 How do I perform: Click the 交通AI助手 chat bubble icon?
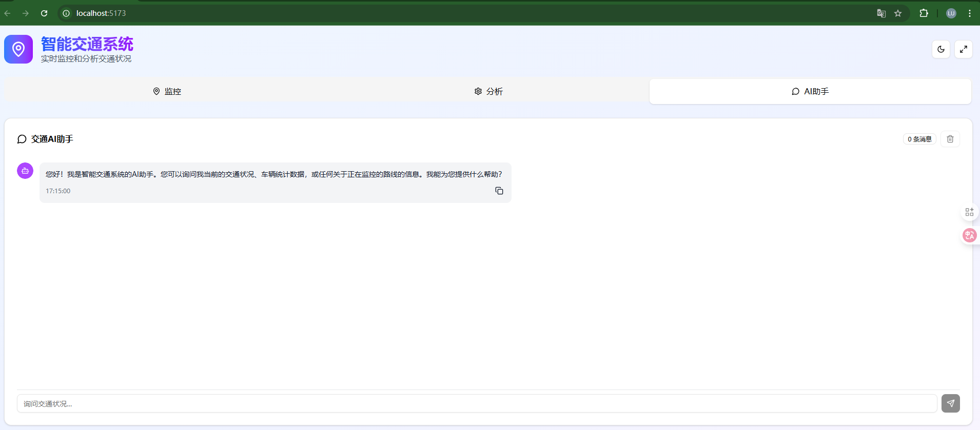(22, 139)
